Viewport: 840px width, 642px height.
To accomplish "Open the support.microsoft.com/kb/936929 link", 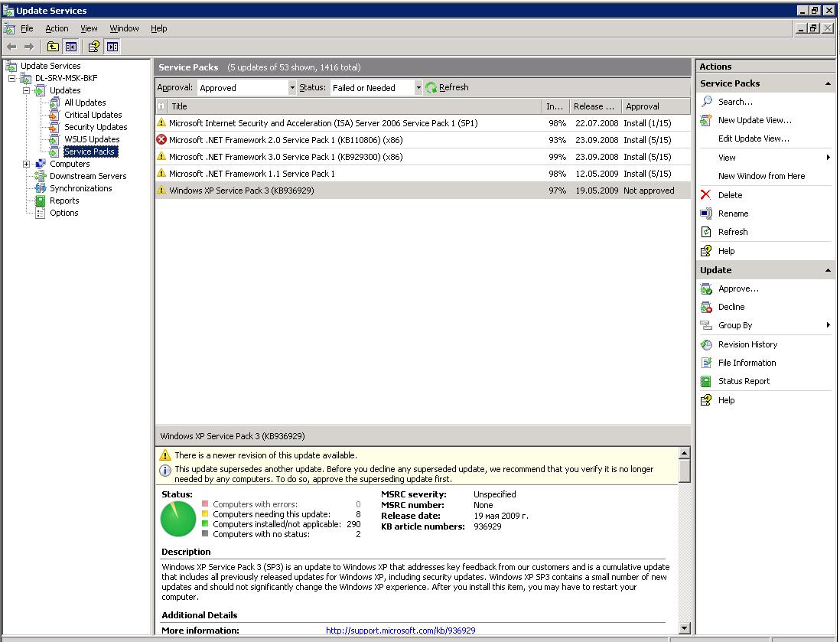I will pos(400,631).
